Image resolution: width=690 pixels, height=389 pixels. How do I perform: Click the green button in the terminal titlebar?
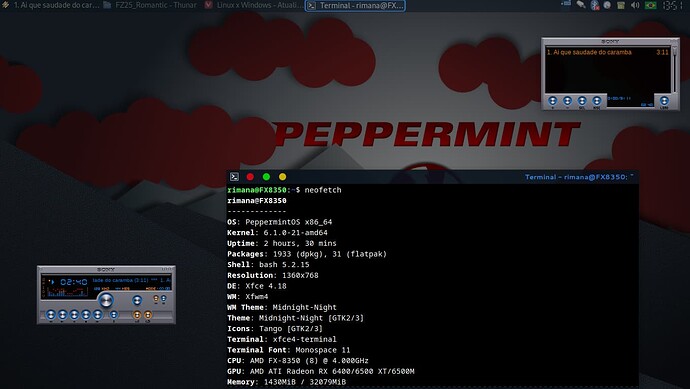(x=266, y=177)
